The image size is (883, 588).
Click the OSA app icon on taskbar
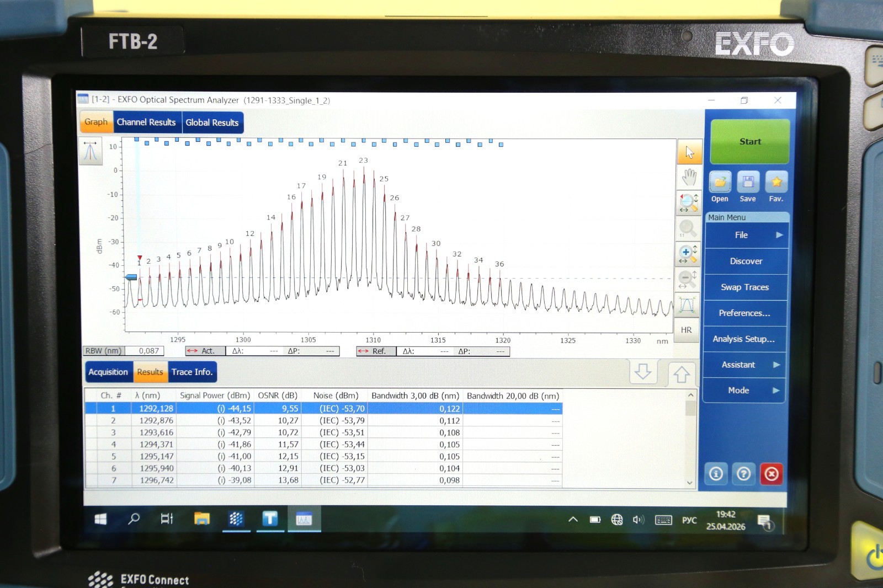point(304,519)
